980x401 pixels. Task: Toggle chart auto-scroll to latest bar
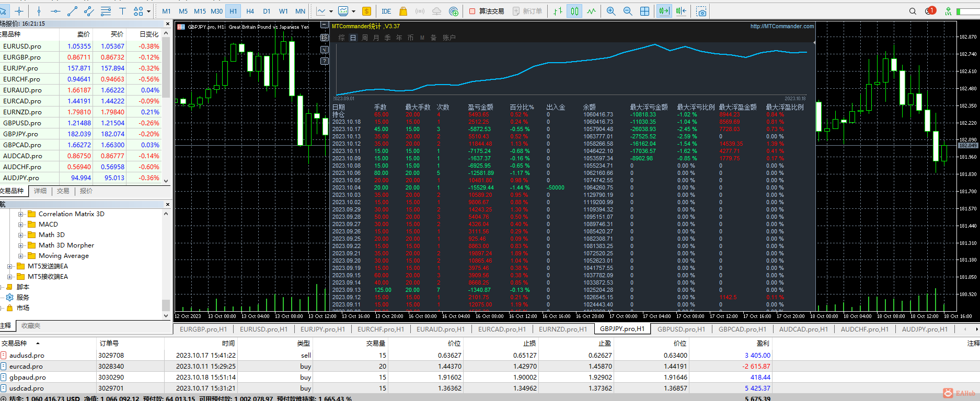click(664, 11)
